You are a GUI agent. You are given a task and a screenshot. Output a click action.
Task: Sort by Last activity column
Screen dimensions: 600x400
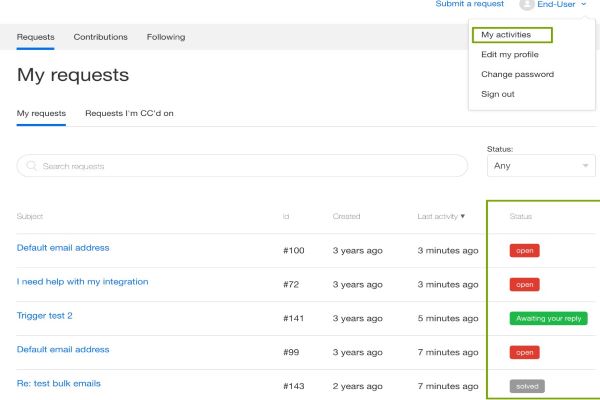coord(441,216)
